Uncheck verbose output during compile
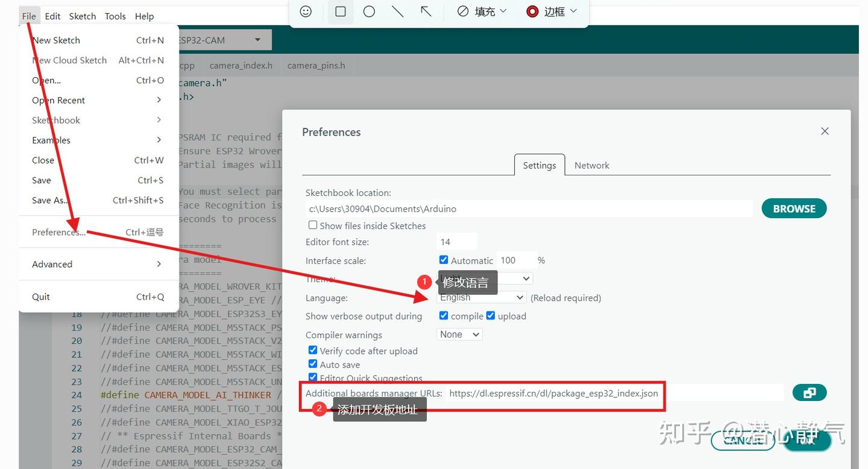The height and width of the screenshot is (469, 868). (x=444, y=315)
